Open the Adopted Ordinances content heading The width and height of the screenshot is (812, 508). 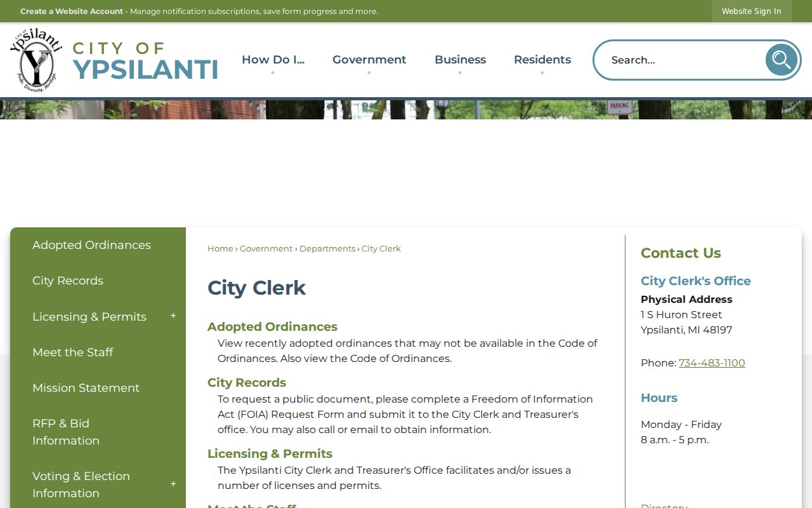click(x=272, y=326)
